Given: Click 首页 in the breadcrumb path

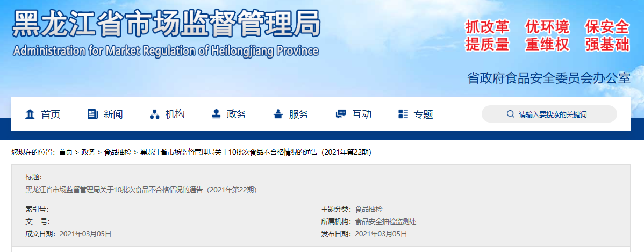Looking at the screenshot, I should [66, 153].
